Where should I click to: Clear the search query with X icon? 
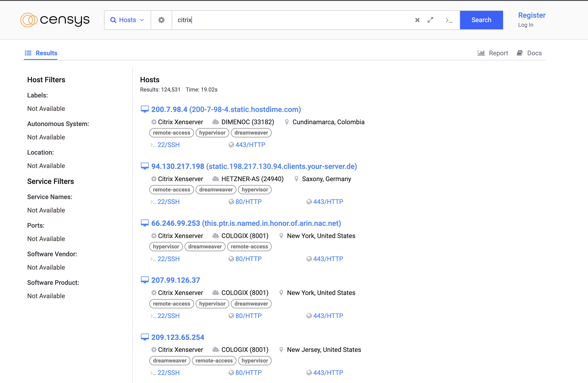(417, 20)
